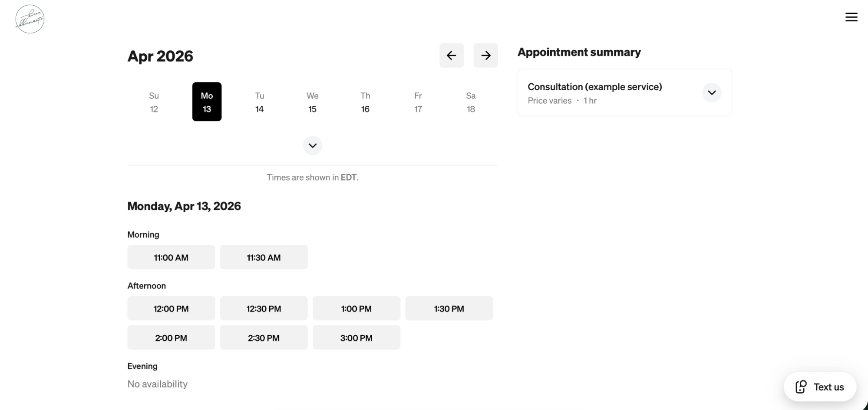The image size is (868, 410).
Task: Open the hamburger navigation menu
Action: 851,17
